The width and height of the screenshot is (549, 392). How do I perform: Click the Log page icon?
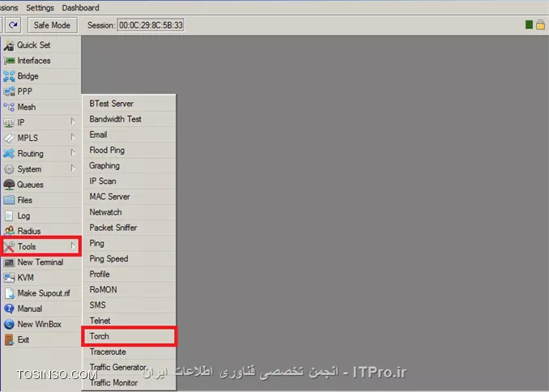click(x=9, y=215)
